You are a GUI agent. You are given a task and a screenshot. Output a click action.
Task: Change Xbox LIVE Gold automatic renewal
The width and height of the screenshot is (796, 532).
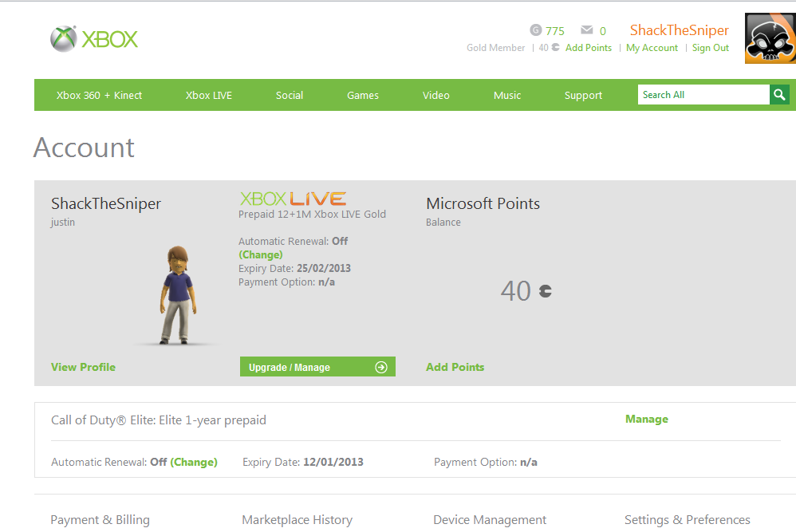coord(261,254)
